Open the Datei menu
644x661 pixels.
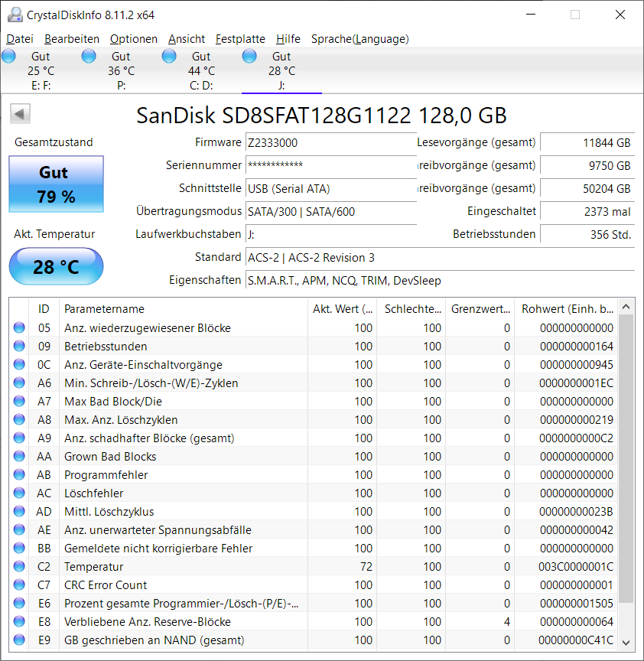coord(19,39)
